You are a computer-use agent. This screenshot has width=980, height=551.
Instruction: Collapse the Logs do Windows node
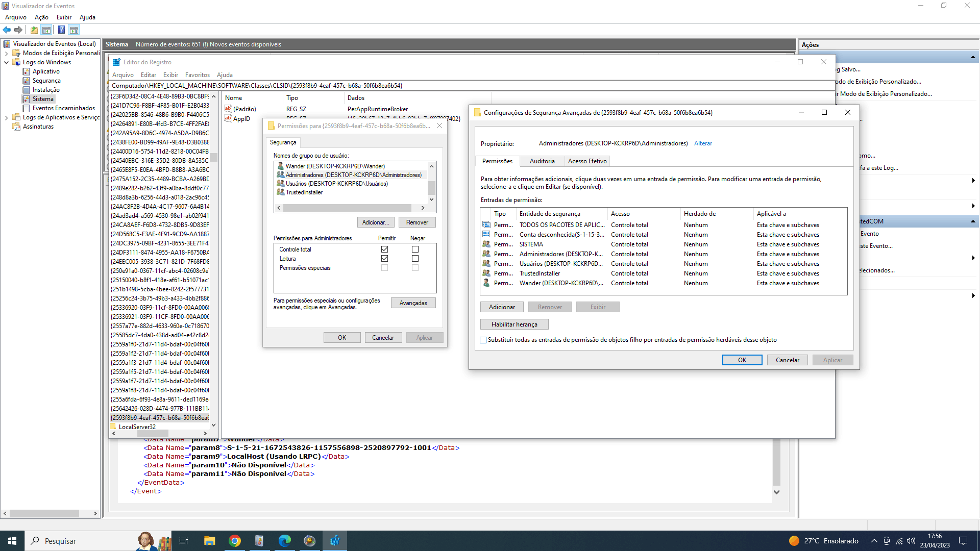[x=6, y=62]
